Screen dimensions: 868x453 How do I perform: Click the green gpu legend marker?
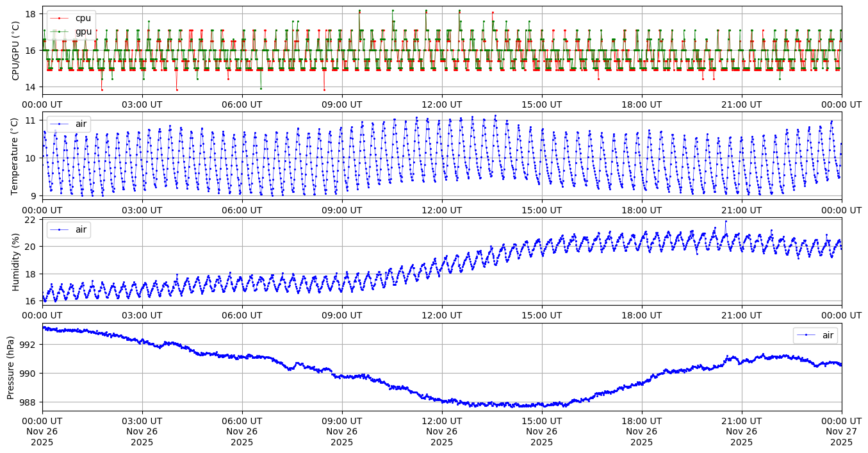[59, 31]
